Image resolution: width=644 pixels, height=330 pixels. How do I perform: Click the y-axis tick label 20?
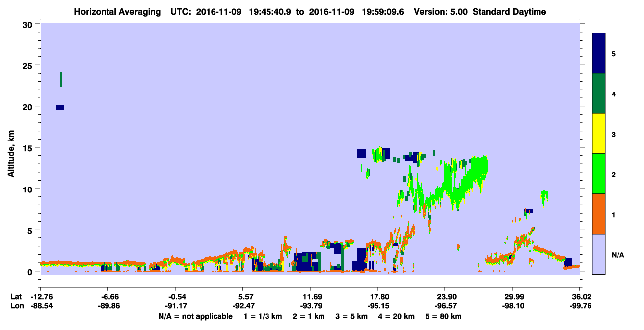(x=29, y=106)
